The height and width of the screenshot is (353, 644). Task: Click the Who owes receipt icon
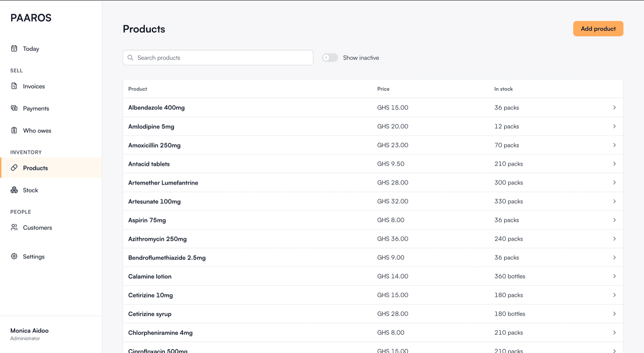[x=14, y=130]
